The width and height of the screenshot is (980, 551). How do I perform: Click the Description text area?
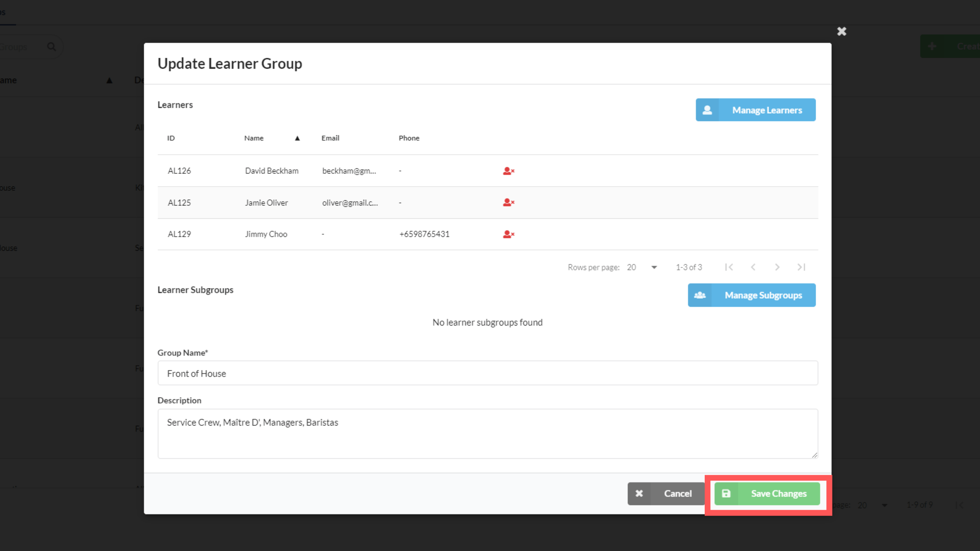487,434
